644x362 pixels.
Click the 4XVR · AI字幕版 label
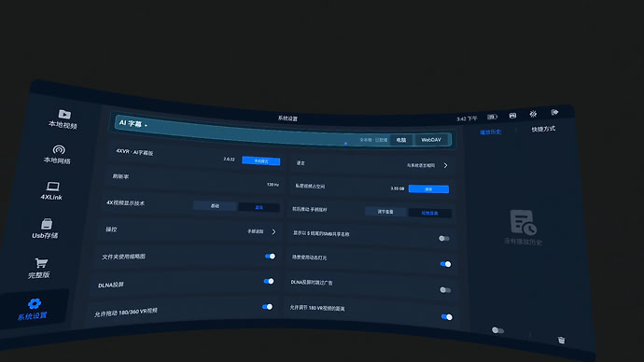pyautogui.click(x=134, y=152)
